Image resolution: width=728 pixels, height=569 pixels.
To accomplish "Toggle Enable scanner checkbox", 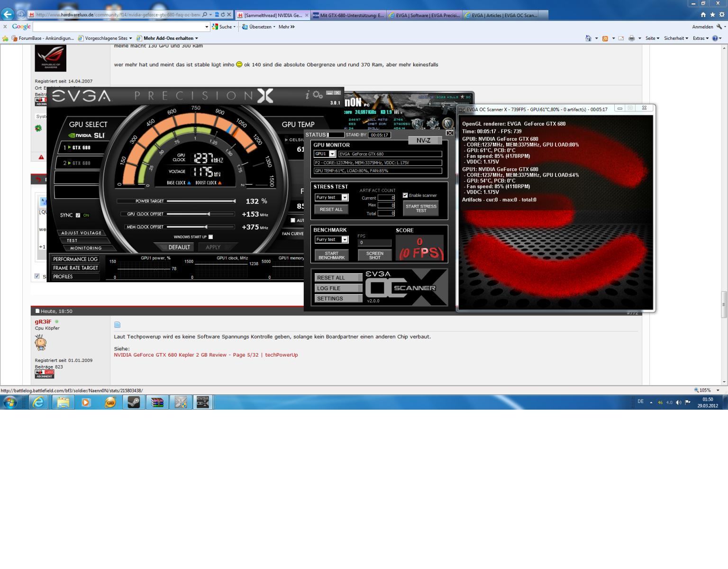I will (405, 195).
